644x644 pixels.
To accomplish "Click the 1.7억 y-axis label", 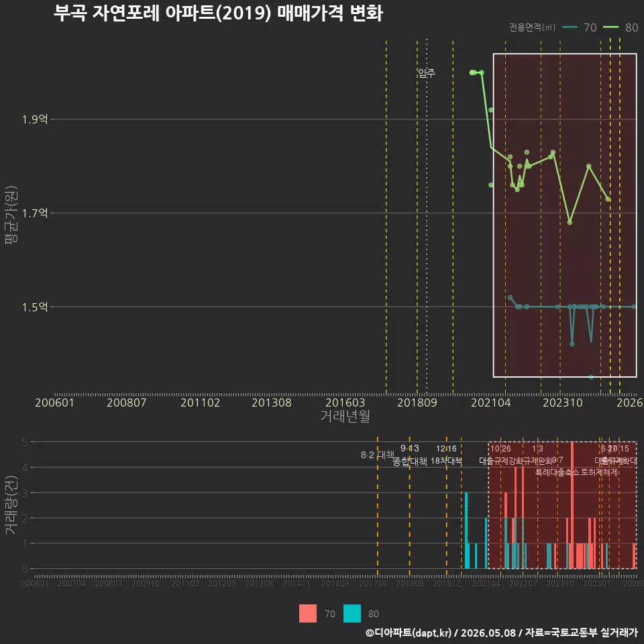I will [x=35, y=213].
